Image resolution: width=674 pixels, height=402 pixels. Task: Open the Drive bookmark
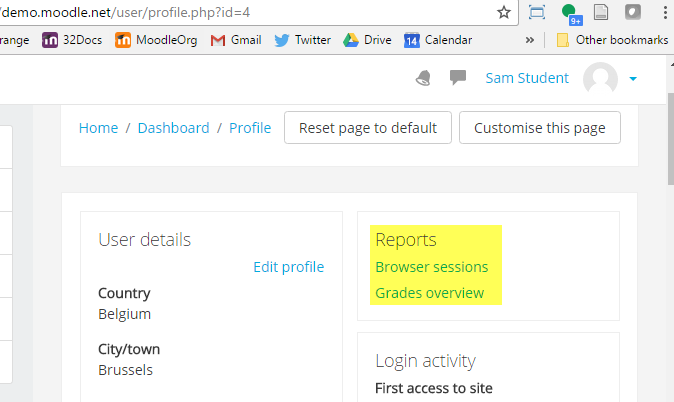point(367,40)
